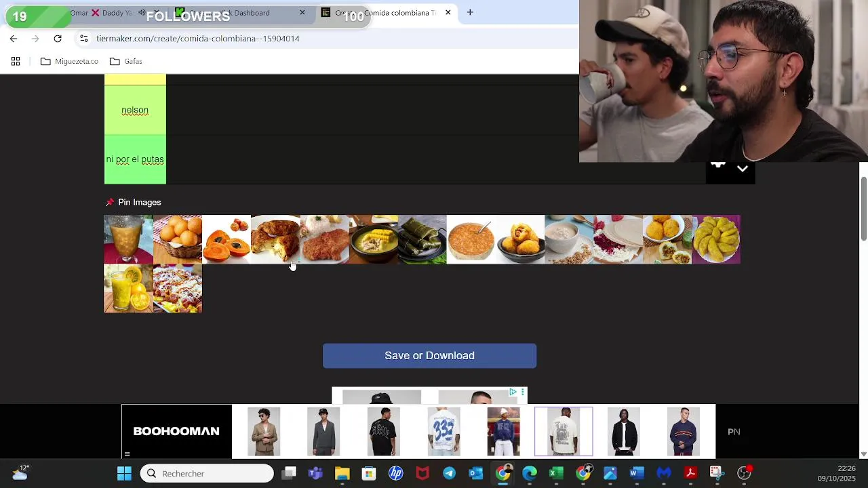Open a new browser tab
The width and height of the screenshot is (868, 488).
[x=470, y=12]
